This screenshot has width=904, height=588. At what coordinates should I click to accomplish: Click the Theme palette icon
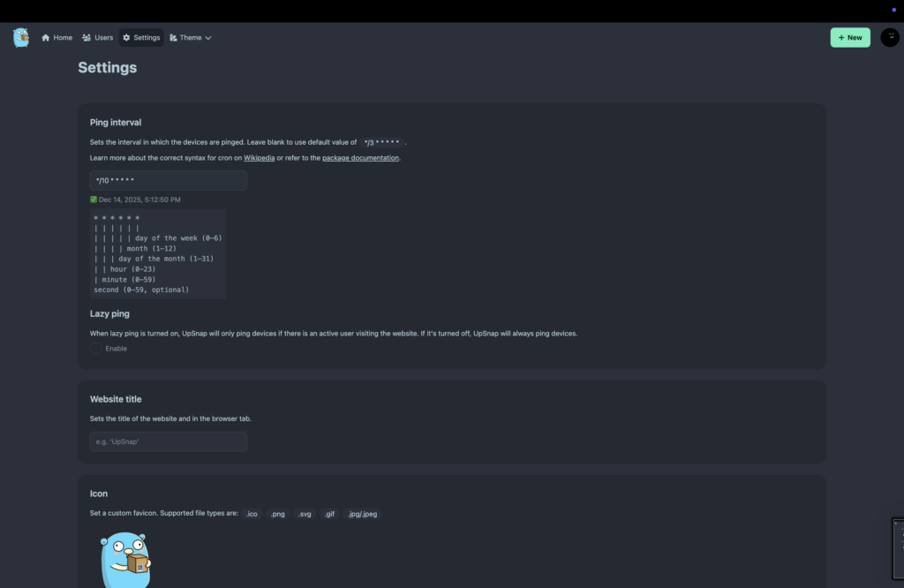click(173, 38)
